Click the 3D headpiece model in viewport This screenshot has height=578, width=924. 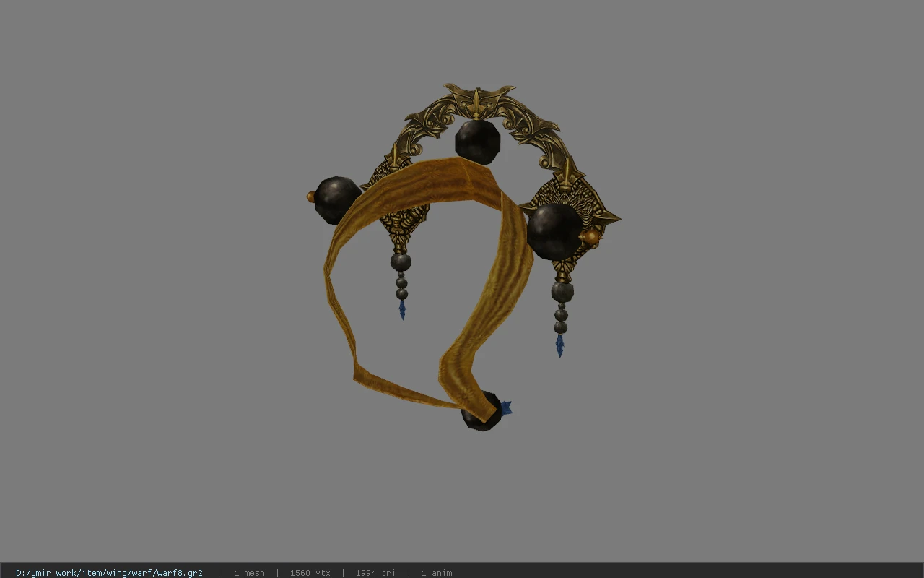coord(463,257)
